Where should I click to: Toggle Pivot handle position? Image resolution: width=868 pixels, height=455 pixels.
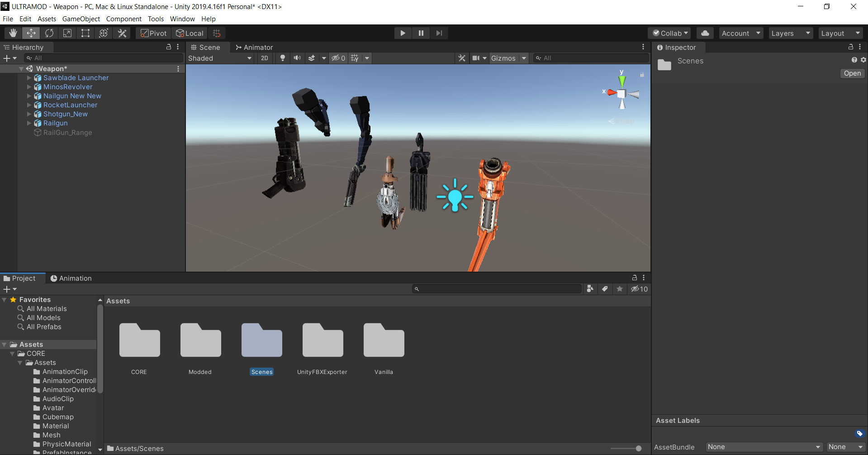153,33
